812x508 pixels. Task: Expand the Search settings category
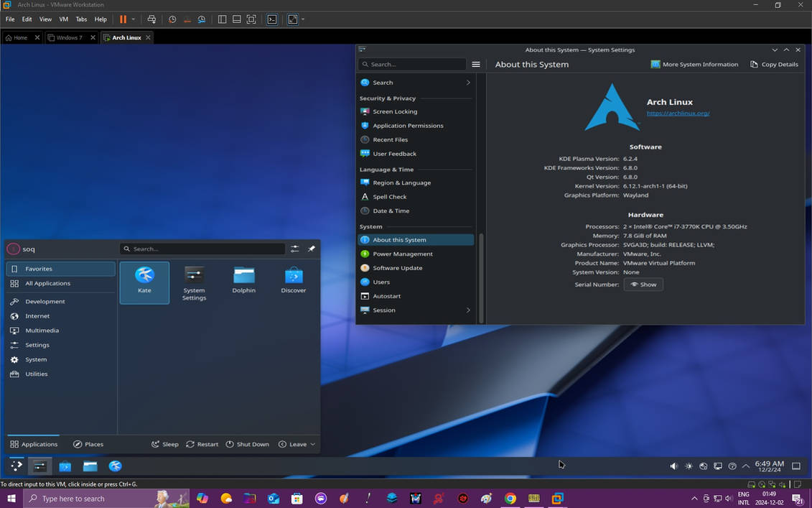pos(468,83)
